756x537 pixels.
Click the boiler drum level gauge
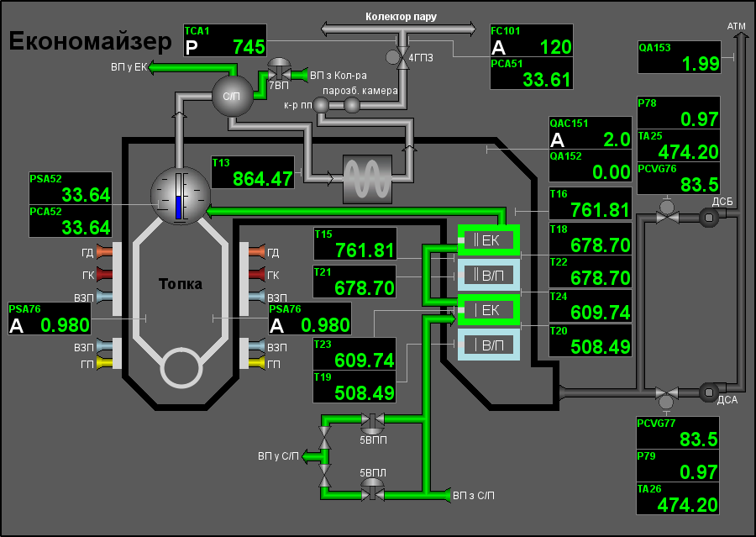point(181,196)
